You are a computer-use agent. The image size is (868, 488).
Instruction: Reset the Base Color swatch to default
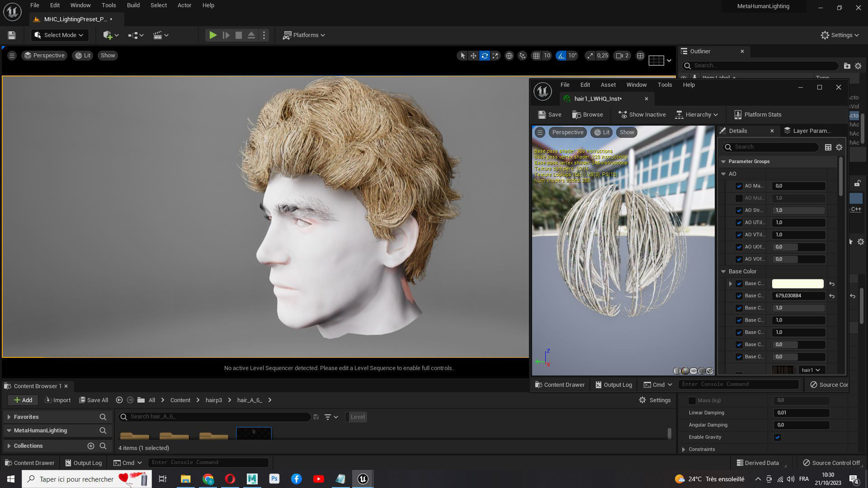coord(832,284)
